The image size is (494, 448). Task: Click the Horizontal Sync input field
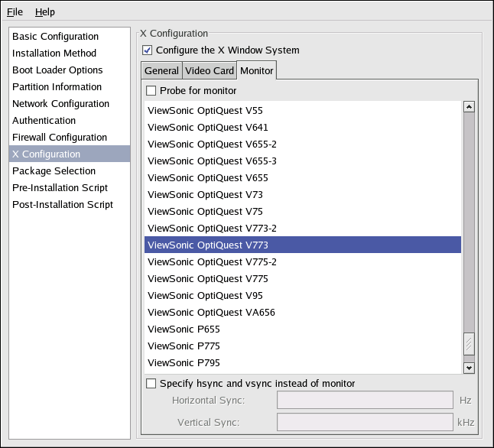pyautogui.click(x=365, y=401)
